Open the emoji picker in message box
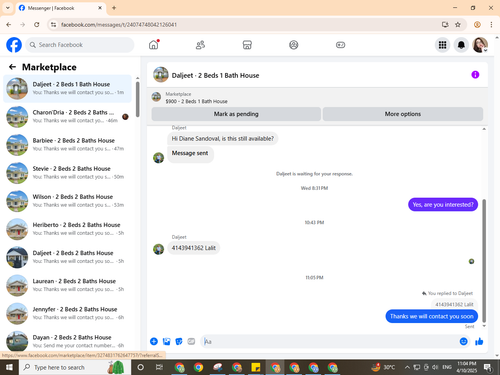The width and height of the screenshot is (500, 375). (x=463, y=341)
